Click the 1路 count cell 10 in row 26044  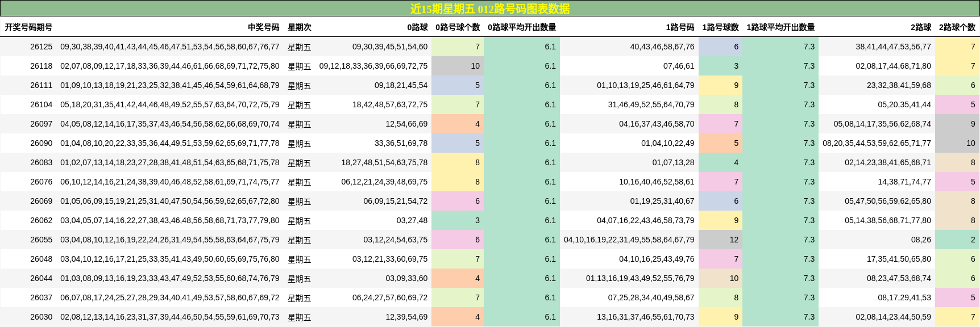pyautogui.click(x=720, y=278)
